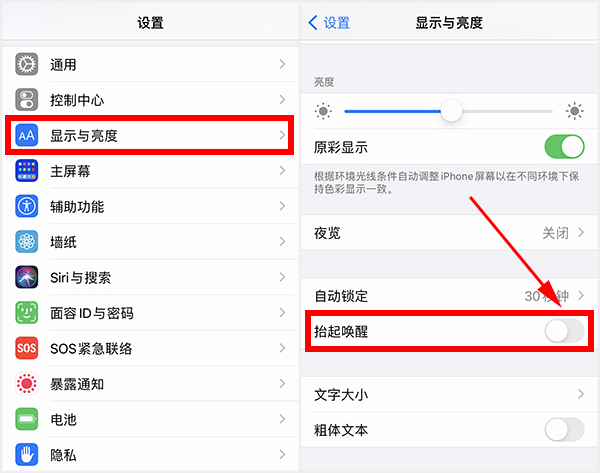Open the 隐私 privacy row
This screenshot has width=600, height=473.
tap(150, 455)
